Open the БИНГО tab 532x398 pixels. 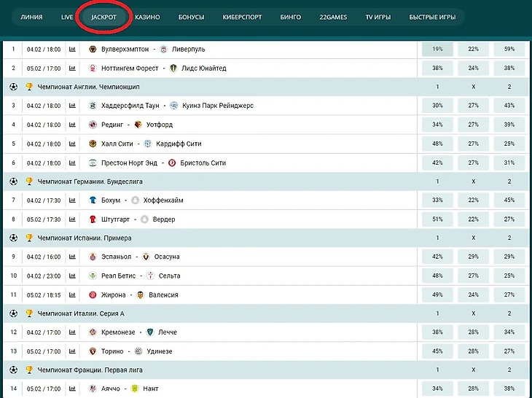(x=291, y=17)
